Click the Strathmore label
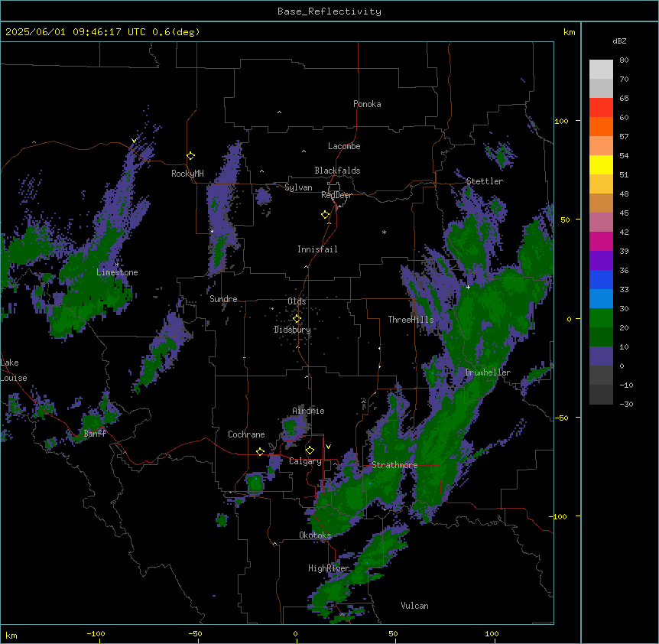This screenshot has width=659, height=644. click(394, 465)
